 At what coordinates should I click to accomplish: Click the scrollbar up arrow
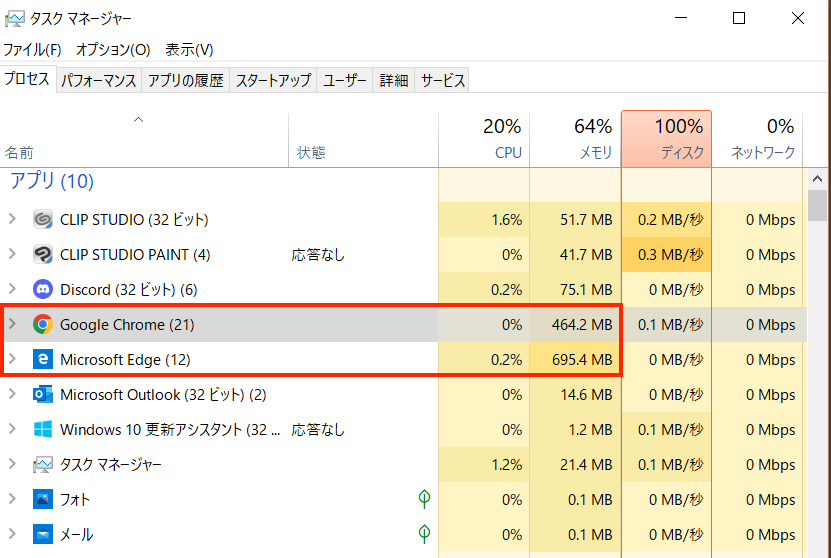[817, 179]
